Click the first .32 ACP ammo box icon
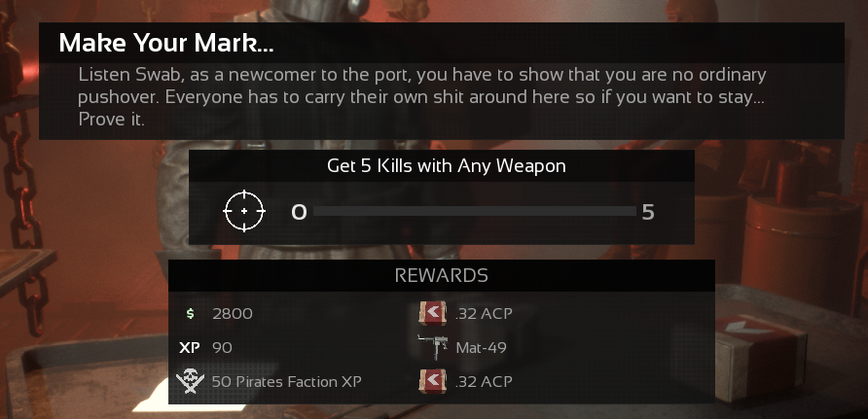Screen dimensions: 868x419 433,313
